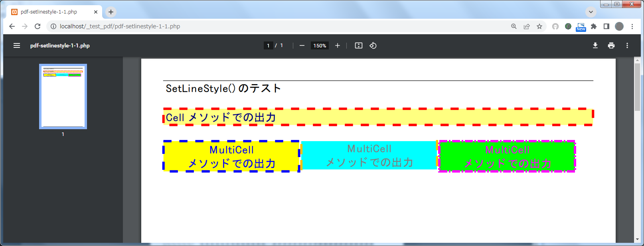Screen dimensions: 644x246
Task: Select the pdf-setlinestyle-1-1.php tab
Action: coord(55,12)
